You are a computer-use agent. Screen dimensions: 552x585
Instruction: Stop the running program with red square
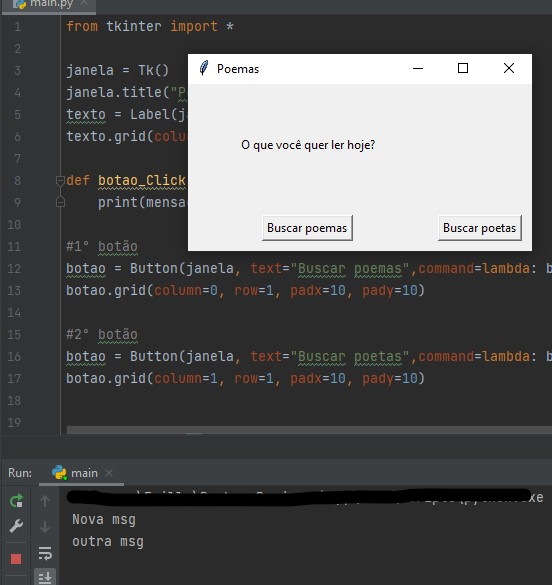click(16, 559)
